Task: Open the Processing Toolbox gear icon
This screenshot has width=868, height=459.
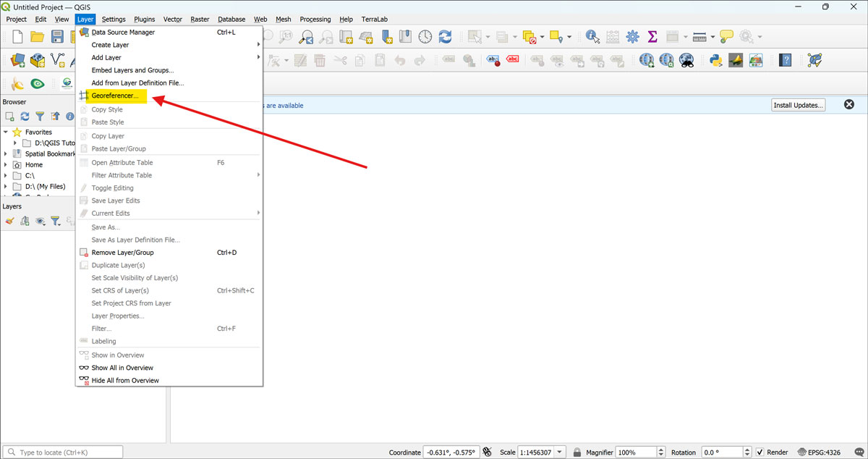Action: coord(632,36)
